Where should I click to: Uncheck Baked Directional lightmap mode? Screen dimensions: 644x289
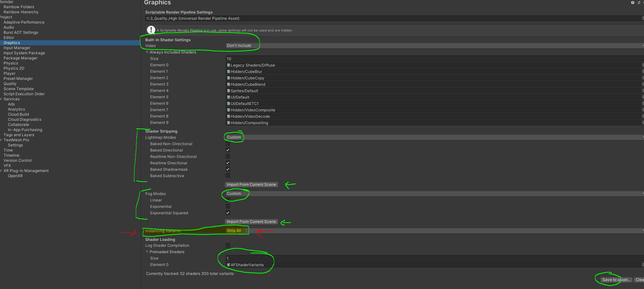(228, 150)
